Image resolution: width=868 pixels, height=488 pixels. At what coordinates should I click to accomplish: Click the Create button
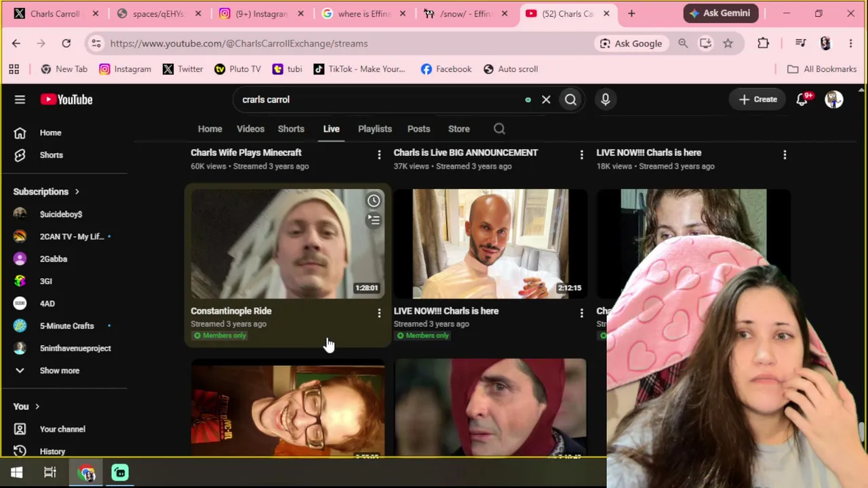pyautogui.click(x=757, y=100)
